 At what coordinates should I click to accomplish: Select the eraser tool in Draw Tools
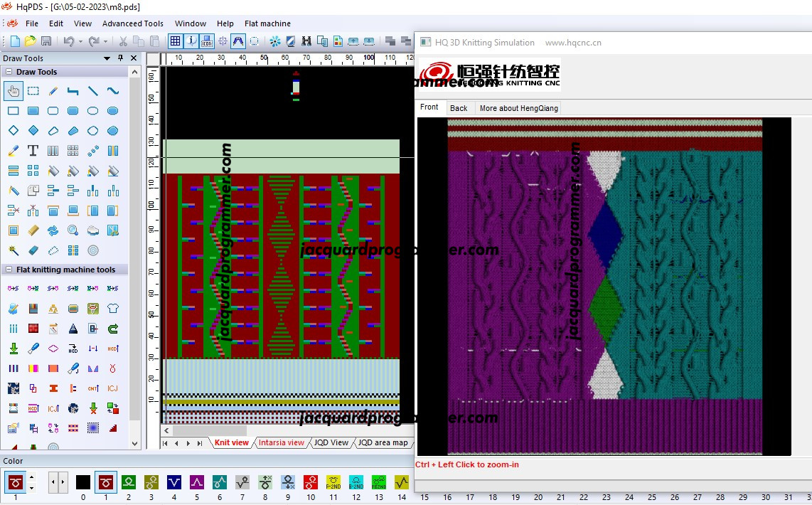pyautogui.click(x=33, y=250)
